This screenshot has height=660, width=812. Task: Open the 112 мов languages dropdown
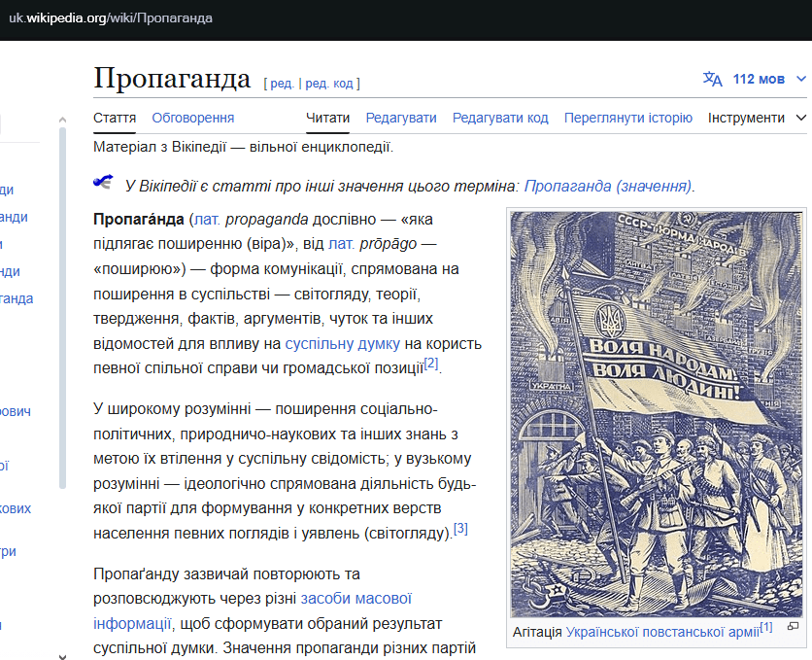(769, 79)
